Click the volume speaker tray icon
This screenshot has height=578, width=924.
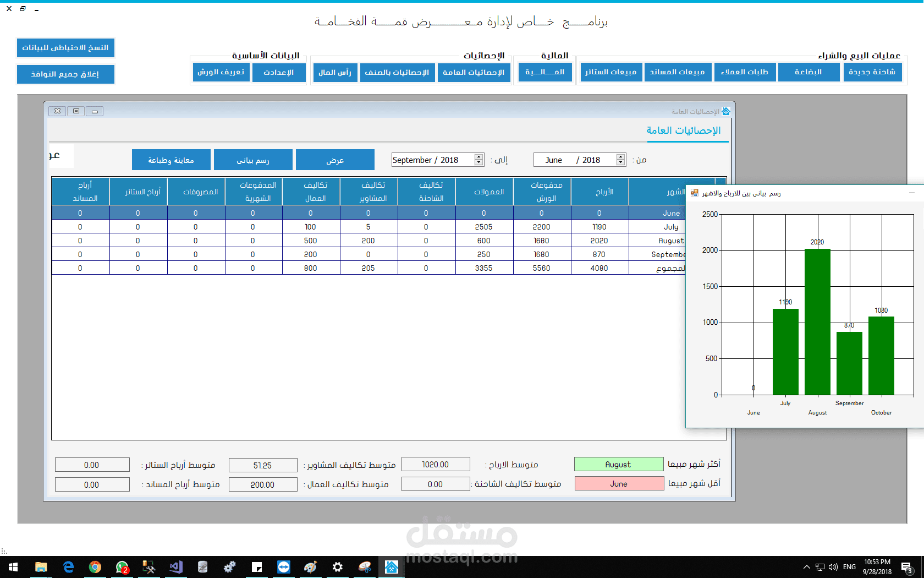click(x=833, y=567)
